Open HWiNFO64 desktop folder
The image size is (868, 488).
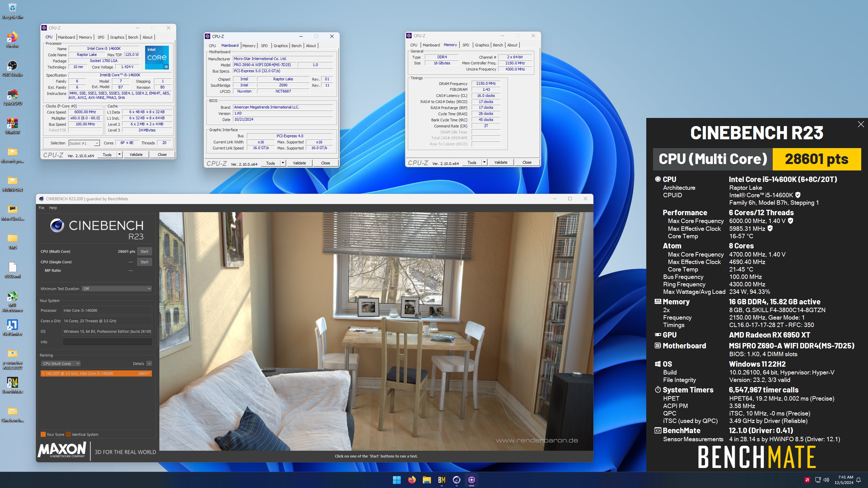pyautogui.click(x=12, y=184)
